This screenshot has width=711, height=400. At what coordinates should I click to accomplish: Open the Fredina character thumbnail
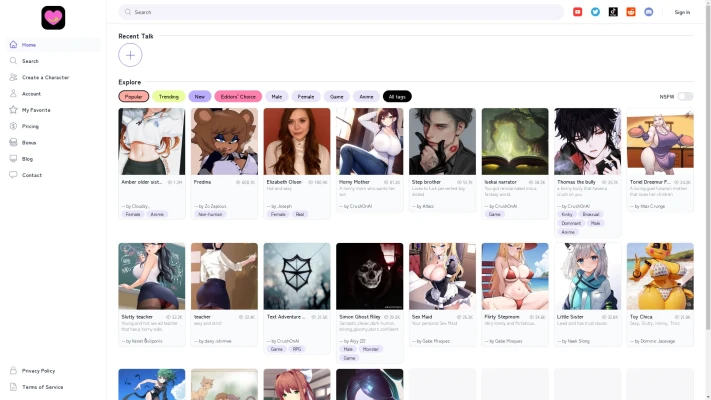click(x=224, y=141)
